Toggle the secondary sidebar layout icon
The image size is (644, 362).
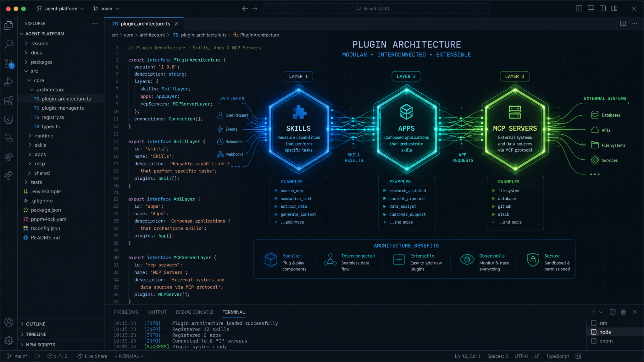pos(602,8)
